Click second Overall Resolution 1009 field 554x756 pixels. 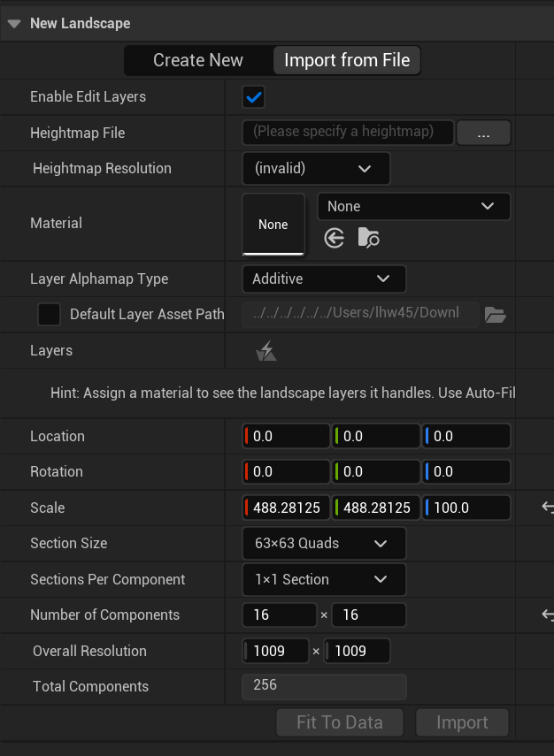click(x=358, y=651)
